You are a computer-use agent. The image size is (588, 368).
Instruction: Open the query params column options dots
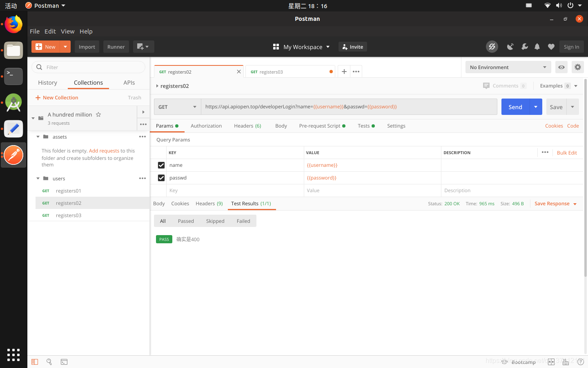545,152
